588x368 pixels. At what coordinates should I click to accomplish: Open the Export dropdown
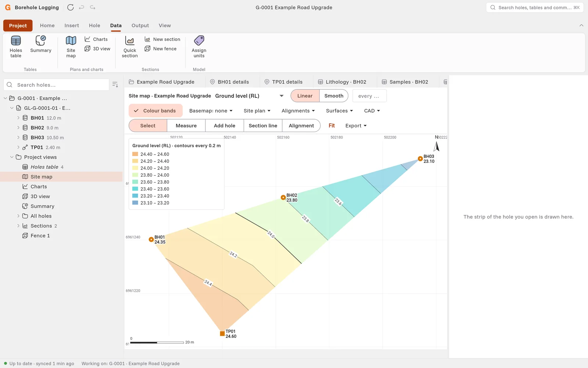pos(356,125)
